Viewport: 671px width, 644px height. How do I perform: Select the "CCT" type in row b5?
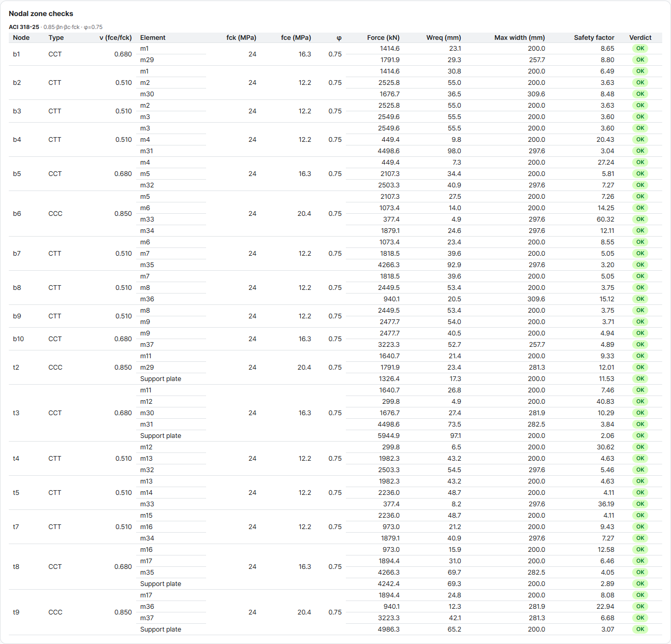coord(55,173)
